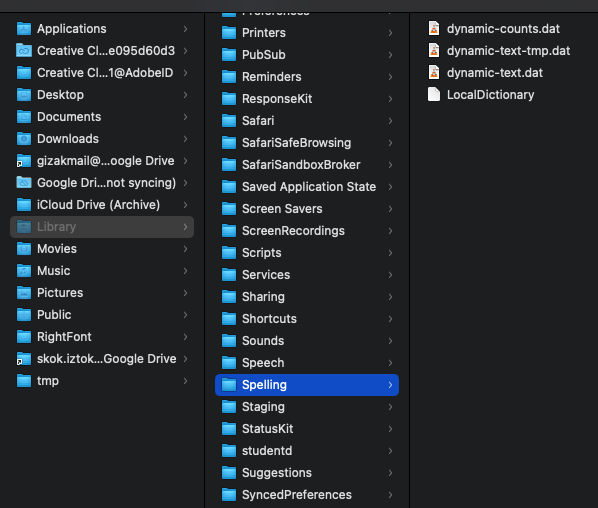The height and width of the screenshot is (508, 598).
Task: Select the LocalDictionary blank document icon
Action: (434, 95)
